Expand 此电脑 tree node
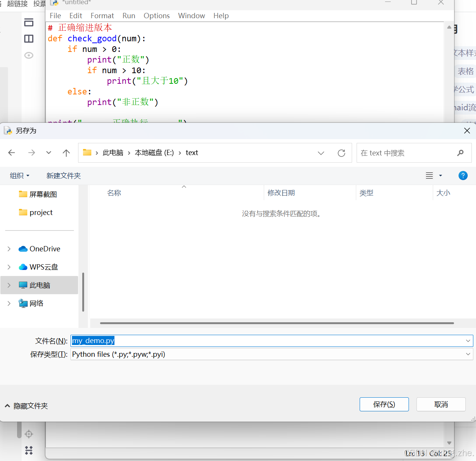This screenshot has height=461, width=476. (9, 285)
